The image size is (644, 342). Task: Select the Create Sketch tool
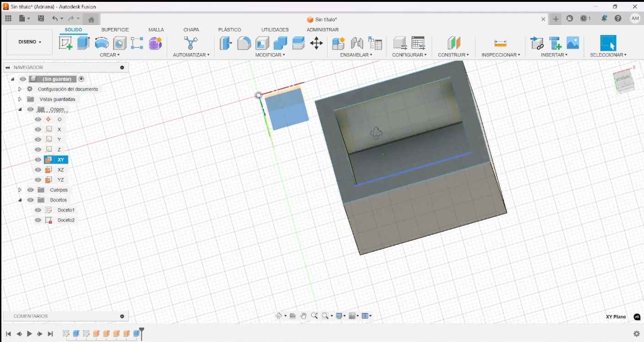point(65,43)
